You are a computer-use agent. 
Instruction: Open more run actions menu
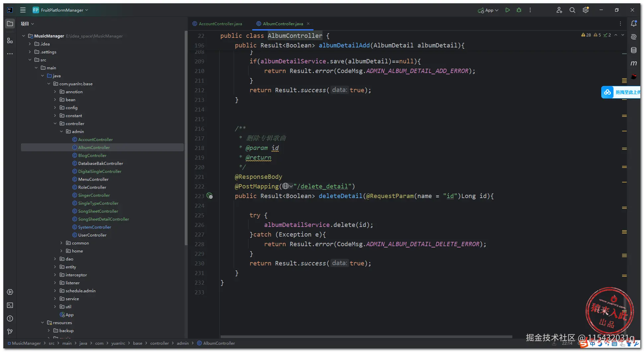pyautogui.click(x=530, y=10)
